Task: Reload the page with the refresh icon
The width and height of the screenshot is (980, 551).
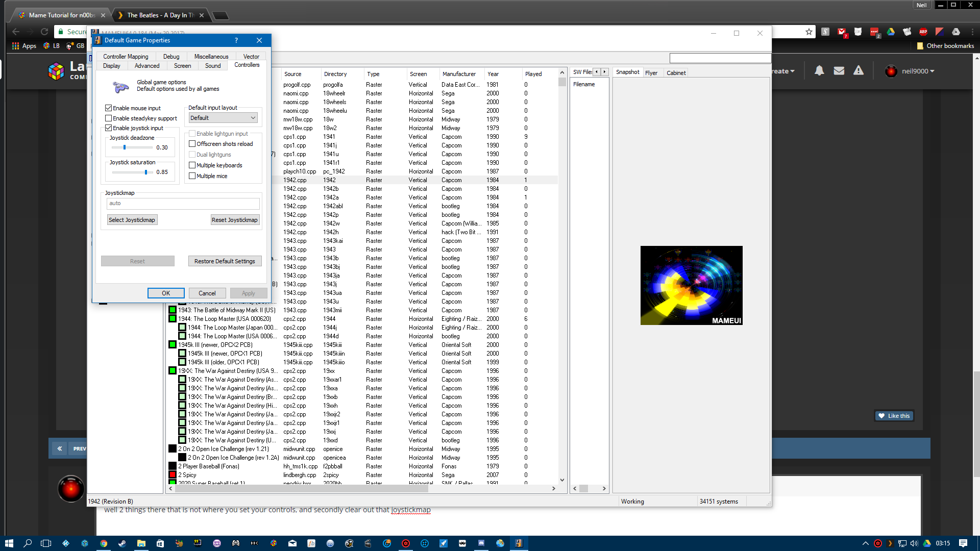Action: pyautogui.click(x=44, y=32)
